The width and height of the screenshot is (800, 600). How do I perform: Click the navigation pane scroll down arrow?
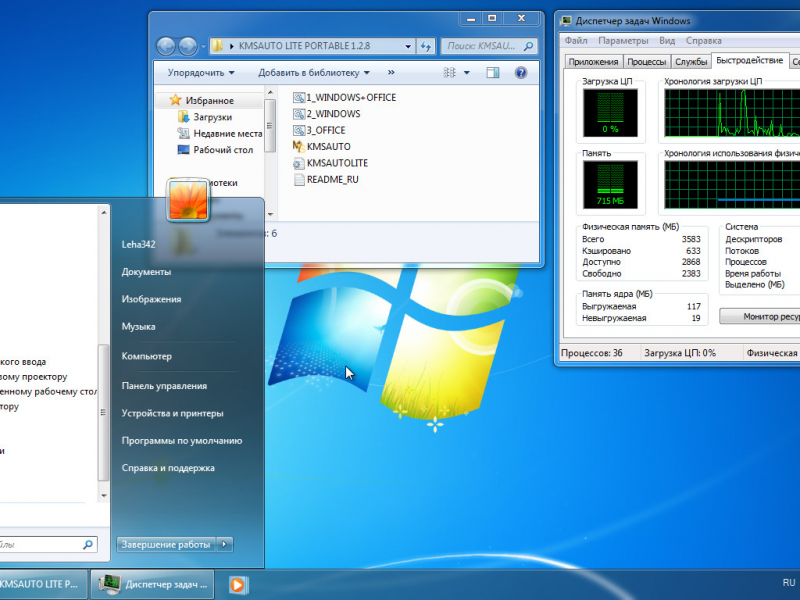270,214
